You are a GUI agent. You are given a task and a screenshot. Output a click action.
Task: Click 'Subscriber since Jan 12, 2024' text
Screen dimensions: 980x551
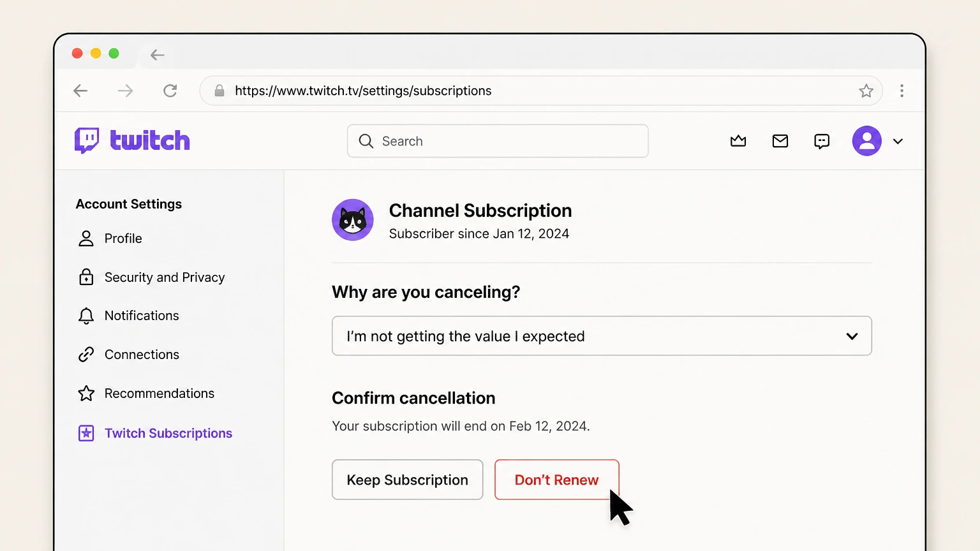click(x=479, y=234)
